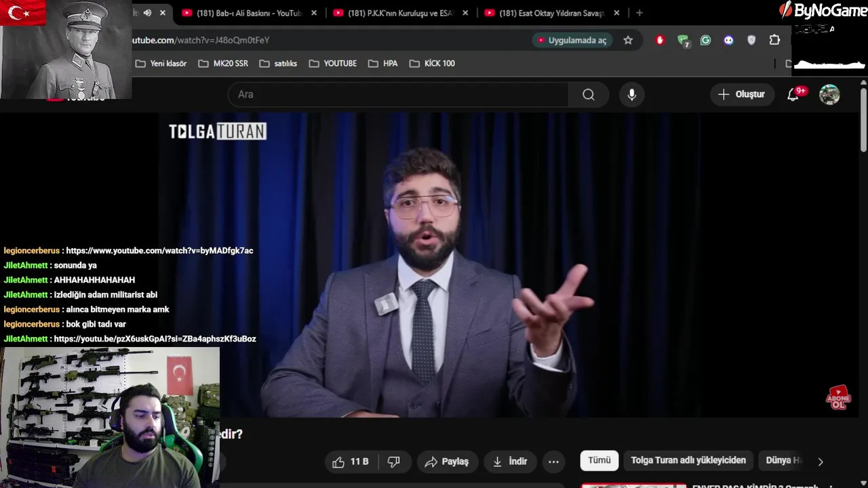Focus the YouTube Ara search box
Image resolution: width=868 pixels, height=488 pixels.
398,94
